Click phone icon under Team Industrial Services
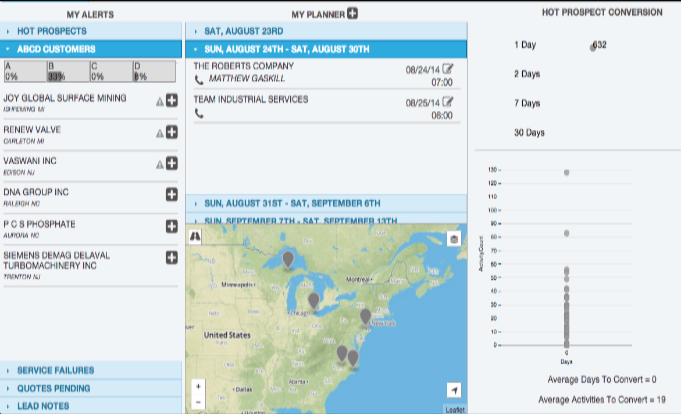 point(199,113)
